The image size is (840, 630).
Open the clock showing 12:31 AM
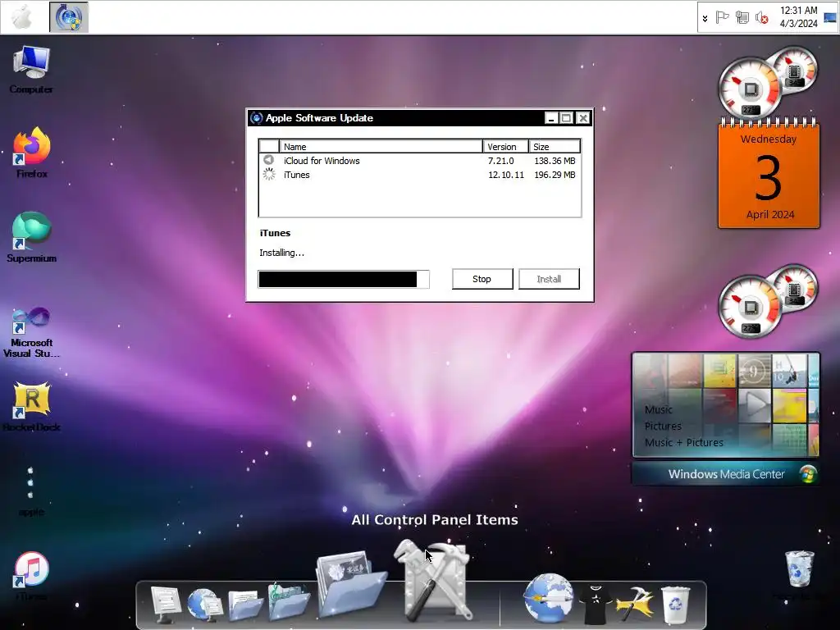798,17
